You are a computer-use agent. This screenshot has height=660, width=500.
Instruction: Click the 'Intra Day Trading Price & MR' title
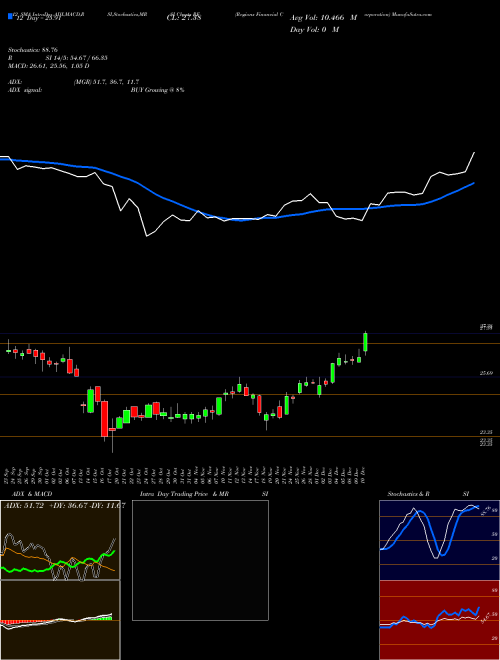pyautogui.click(x=184, y=494)
